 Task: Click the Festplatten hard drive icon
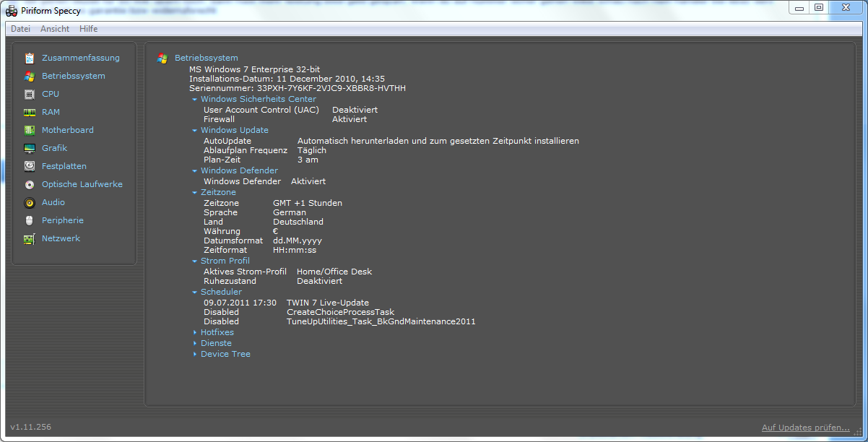coord(29,166)
